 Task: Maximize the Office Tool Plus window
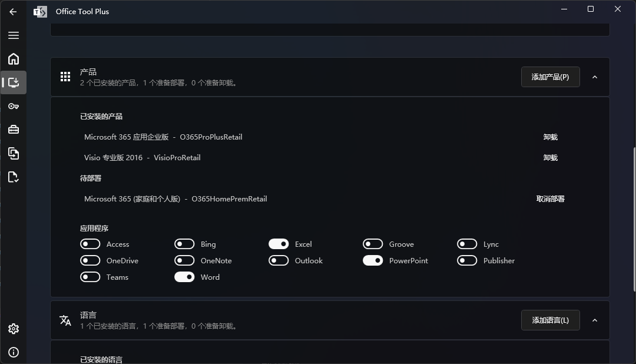click(591, 9)
